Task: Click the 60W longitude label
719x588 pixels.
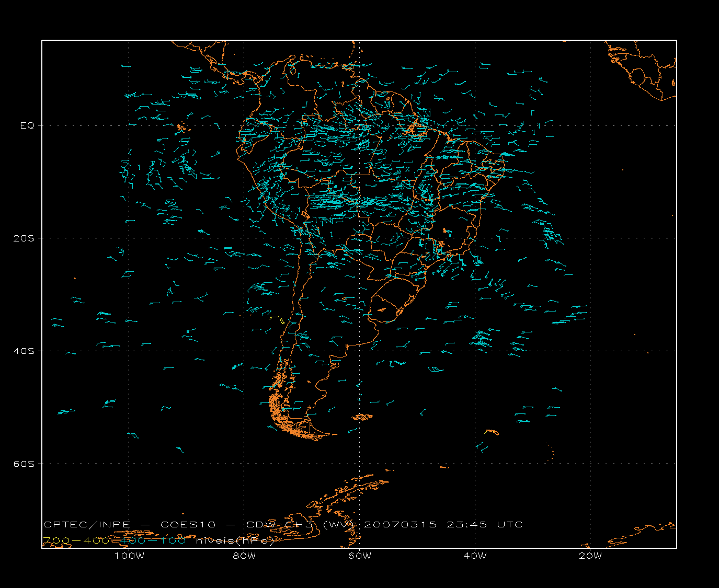Action: [360, 556]
